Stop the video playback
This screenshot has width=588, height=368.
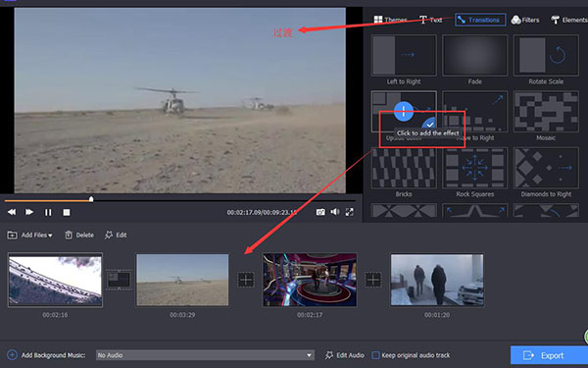tap(67, 213)
